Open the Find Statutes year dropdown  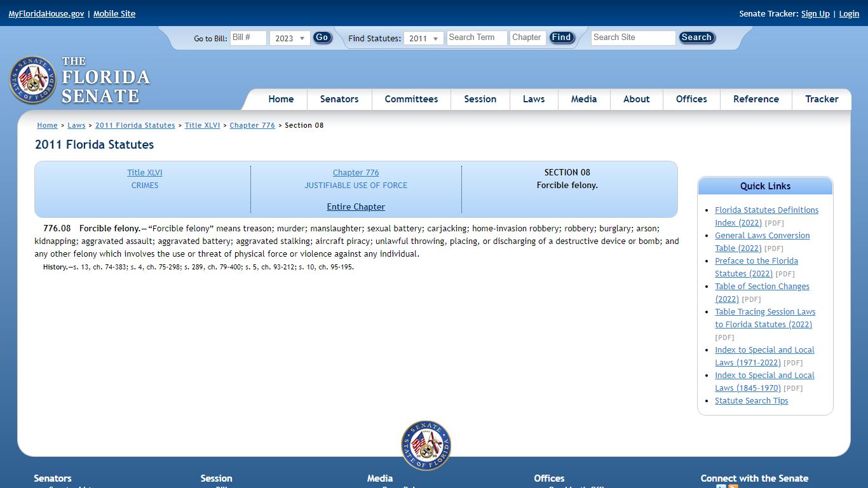424,38
